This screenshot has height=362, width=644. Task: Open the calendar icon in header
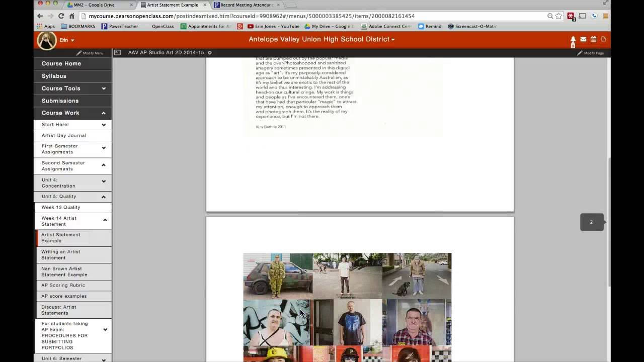593,39
